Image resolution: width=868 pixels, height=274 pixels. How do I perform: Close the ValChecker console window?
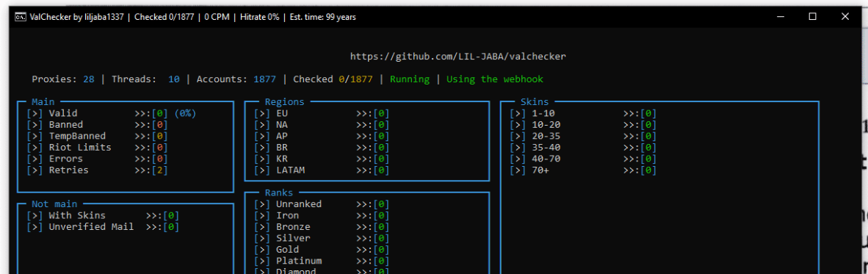click(x=845, y=17)
